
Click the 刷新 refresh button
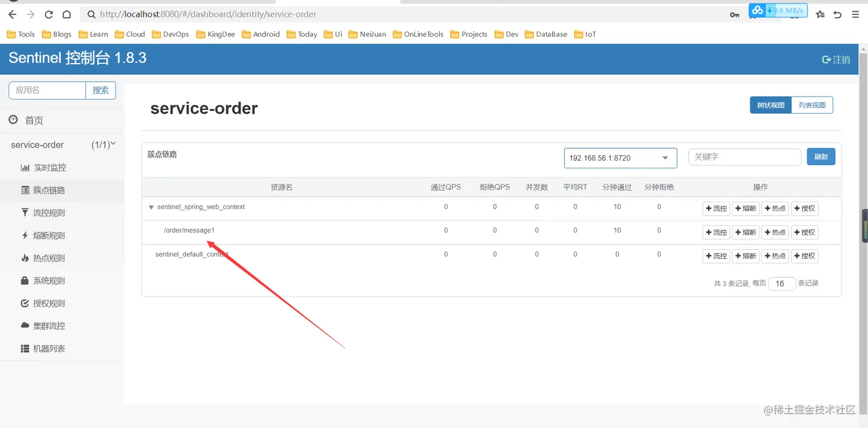[821, 157]
